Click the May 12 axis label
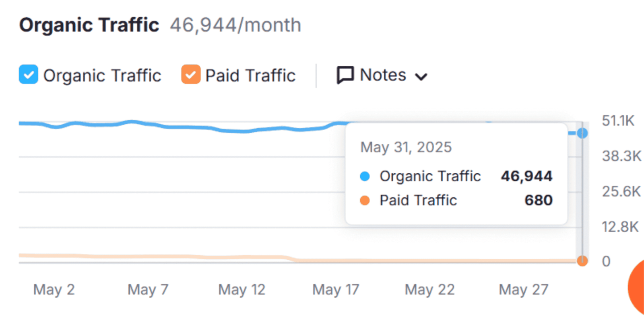 click(242, 289)
